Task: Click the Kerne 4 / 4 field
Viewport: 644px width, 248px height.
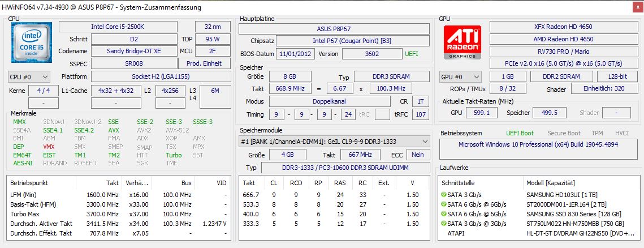Action: 43,91
